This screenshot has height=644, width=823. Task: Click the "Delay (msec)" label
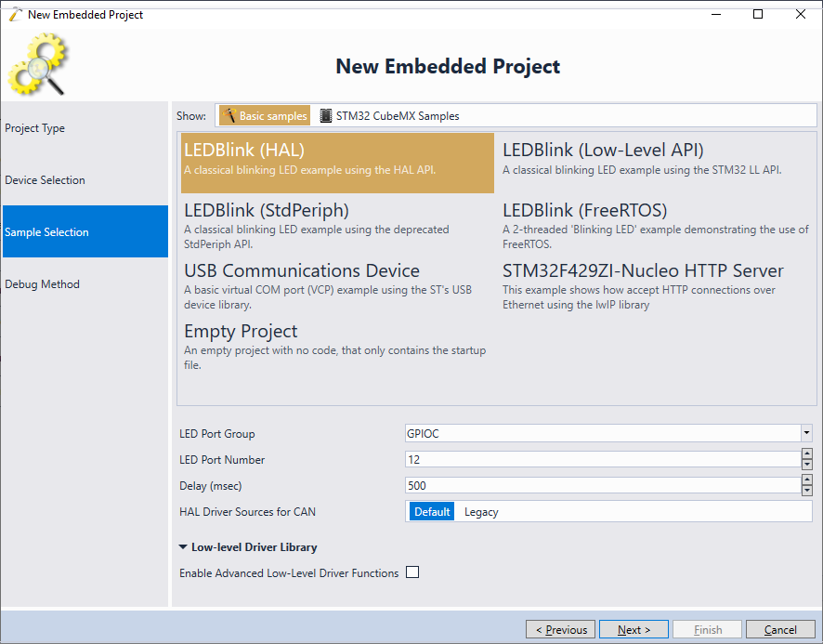coord(211,486)
